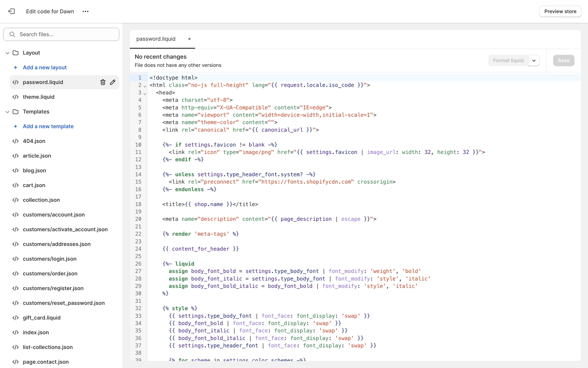The image size is (588, 368).
Task: Fold the code block at line 2
Action: [145, 86]
